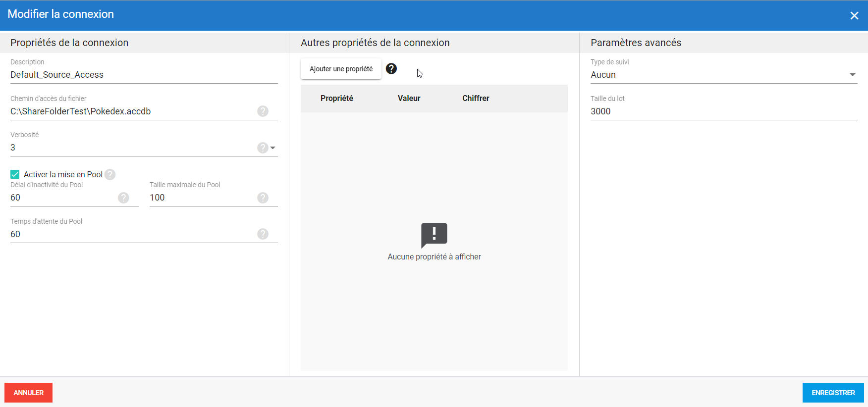Screen dimensions: 868x407
Task: Click Ajouter une propriété button
Action: coord(341,69)
